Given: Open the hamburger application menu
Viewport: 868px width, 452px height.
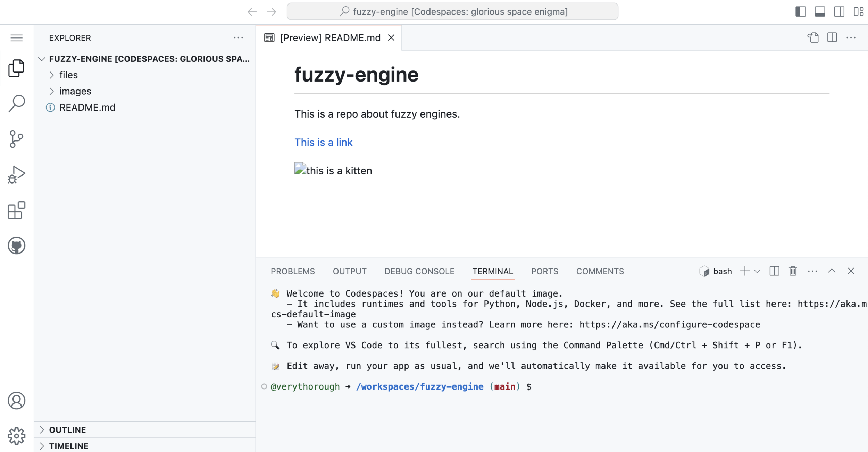Looking at the screenshot, I should pos(16,38).
